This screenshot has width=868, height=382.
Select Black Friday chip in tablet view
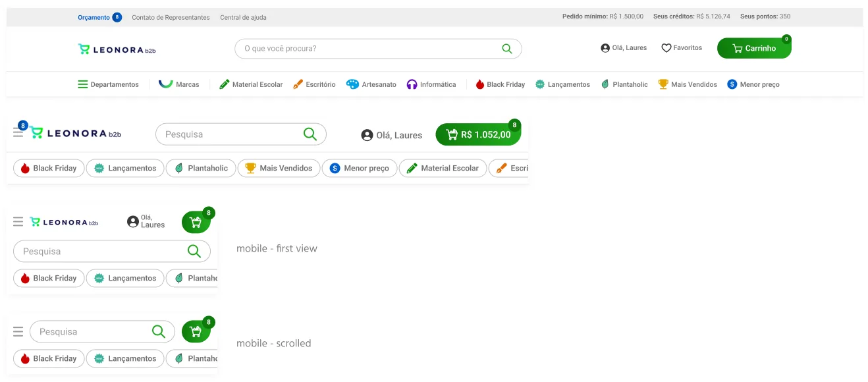click(x=49, y=168)
